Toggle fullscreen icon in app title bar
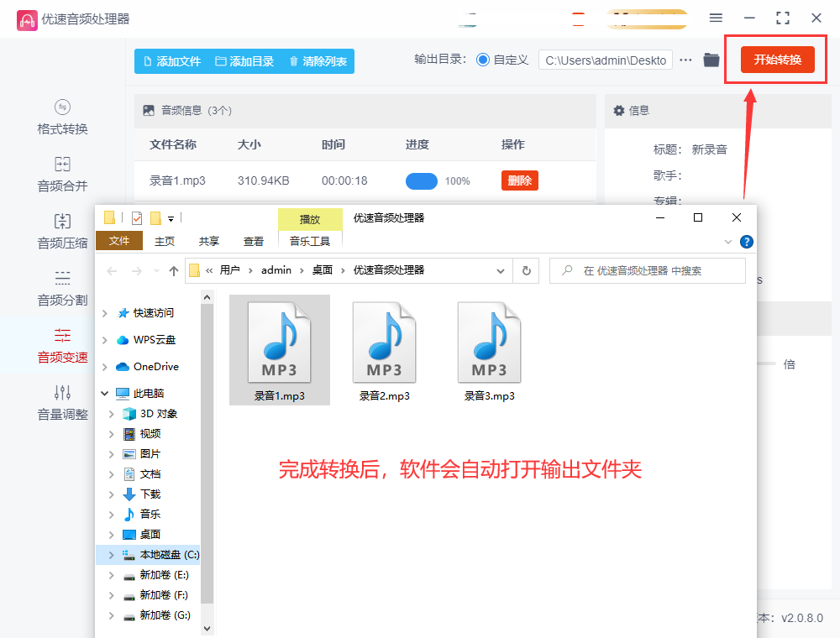Viewport: 840px width, 638px height. (x=783, y=18)
